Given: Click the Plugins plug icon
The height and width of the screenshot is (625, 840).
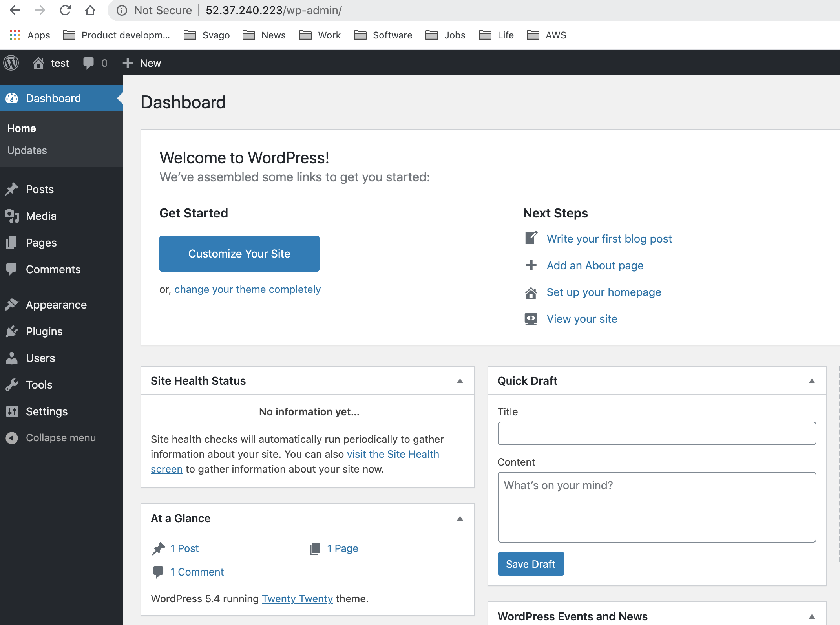Looking at the screenshot, I should pyautogui.click(x=12, y=331).
